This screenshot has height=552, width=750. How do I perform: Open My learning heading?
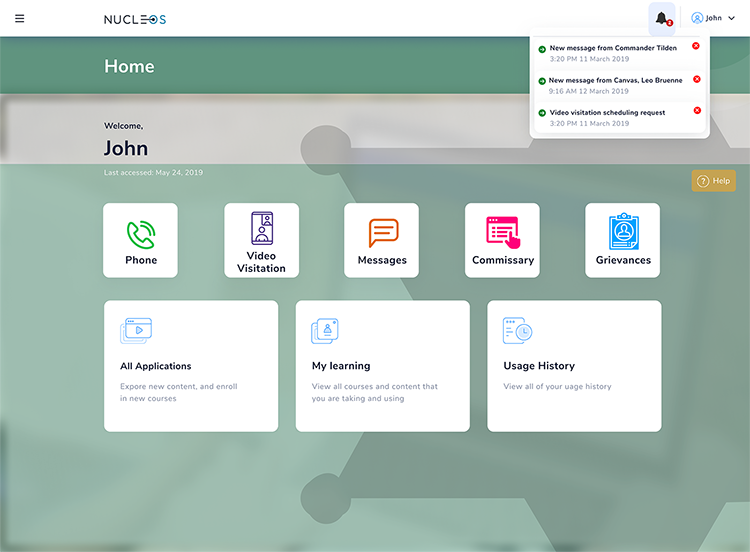pyautogui.click(x=341, y=366)
